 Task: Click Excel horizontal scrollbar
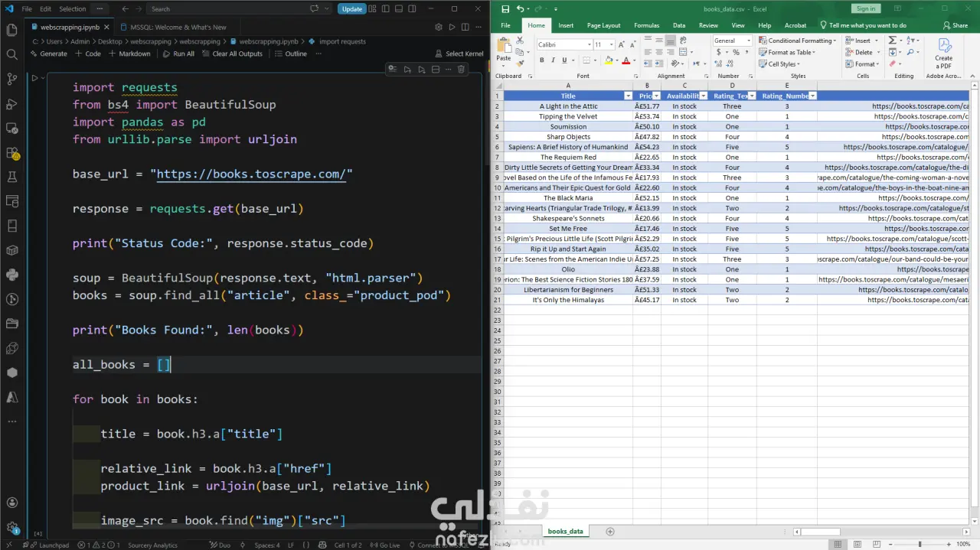pos(880,531)
